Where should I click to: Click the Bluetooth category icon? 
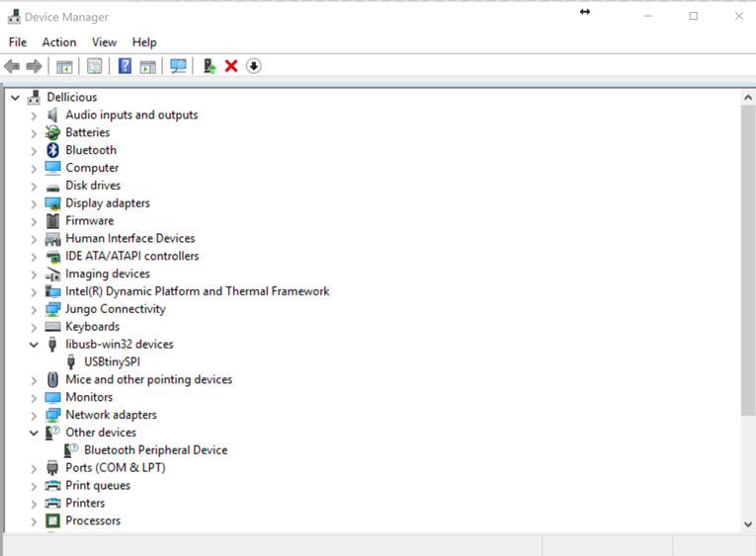pyautogui.click(x=52, y=150)
